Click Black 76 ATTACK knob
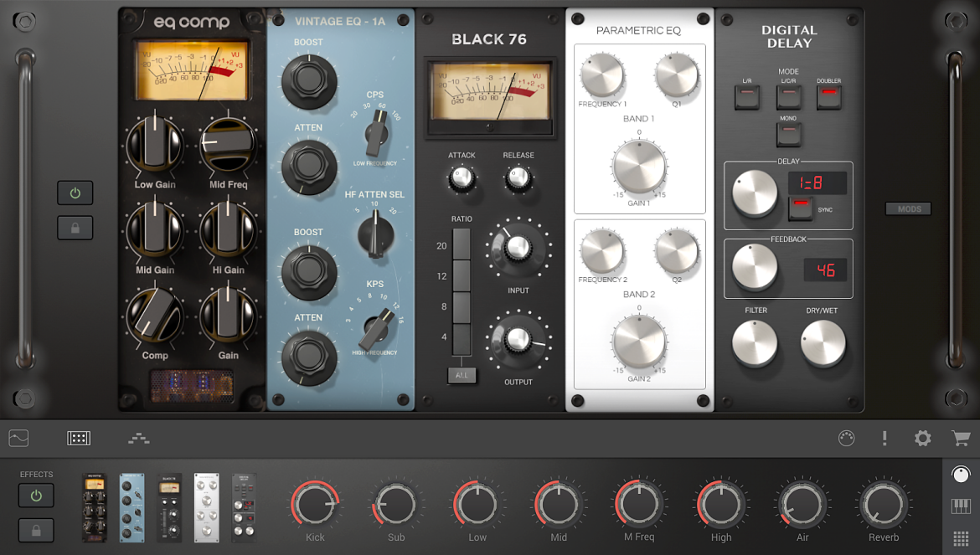 pyautogui.click(x=462, y=178)
